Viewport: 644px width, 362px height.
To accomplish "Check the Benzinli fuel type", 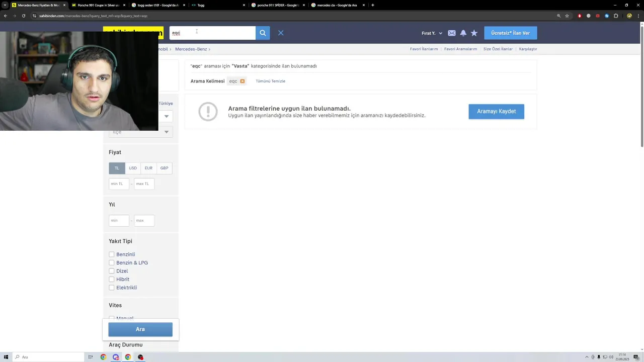I will click(112, 254).
